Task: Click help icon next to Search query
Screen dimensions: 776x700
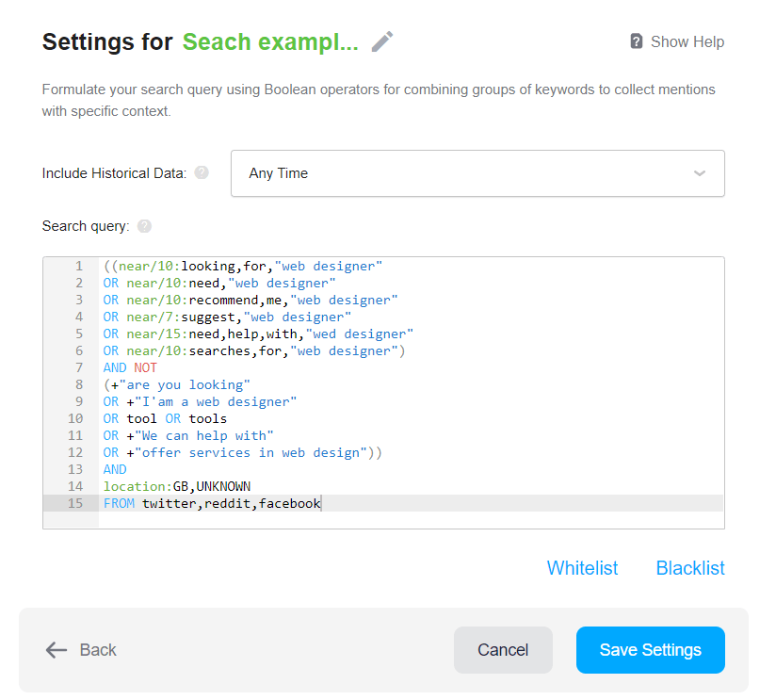Action: tap(144, 226)
